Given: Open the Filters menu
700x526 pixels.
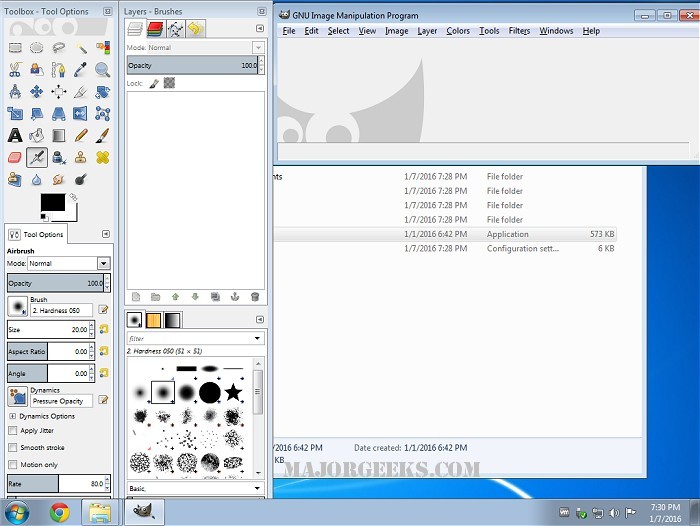Looking at the screenshot, I should 519,31.
